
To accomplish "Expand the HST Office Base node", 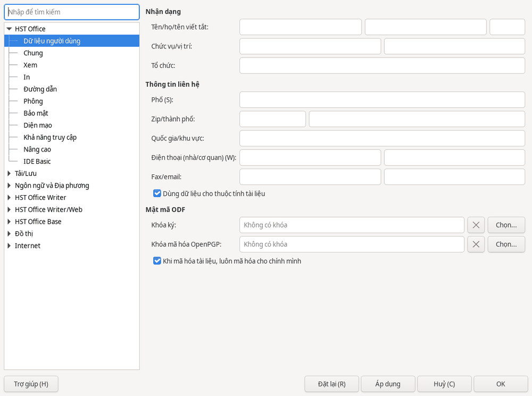I will pos(9,222).
